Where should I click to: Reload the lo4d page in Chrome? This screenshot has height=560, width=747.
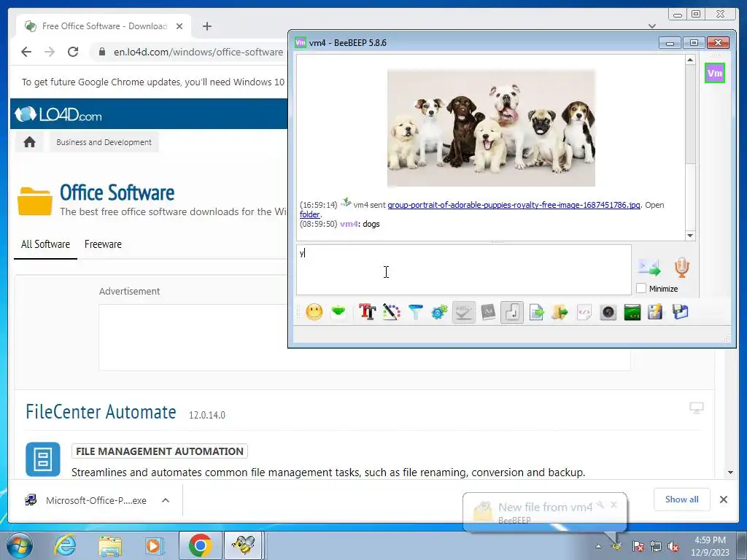73,52
